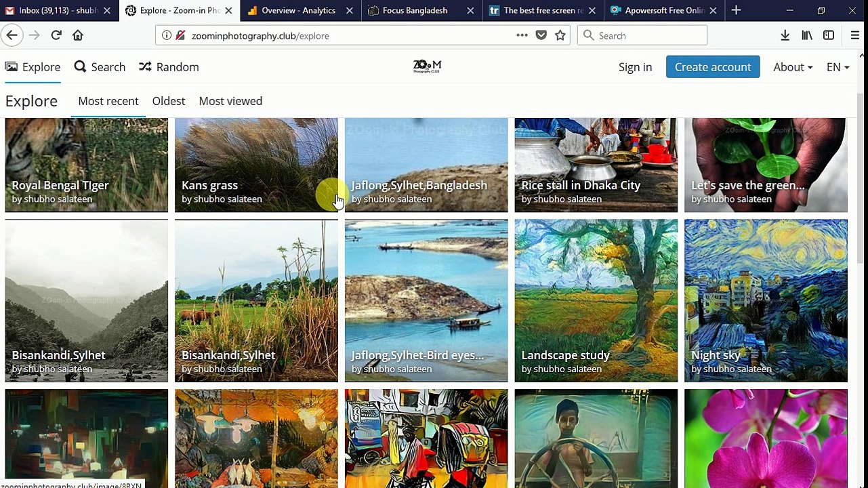Bookmark this page with star icon
This screenshot has height=488, width=868.
[560, 35]
